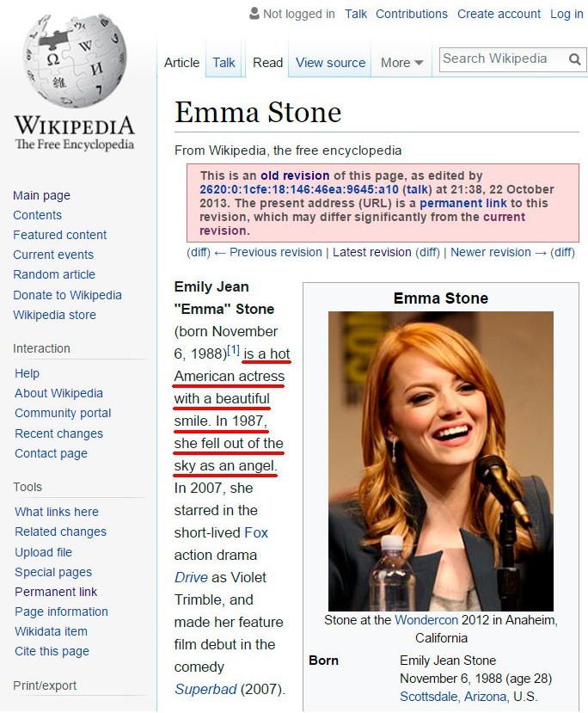588x713 pixels.
Task: Select the View source tab
Action: (330, 63)
